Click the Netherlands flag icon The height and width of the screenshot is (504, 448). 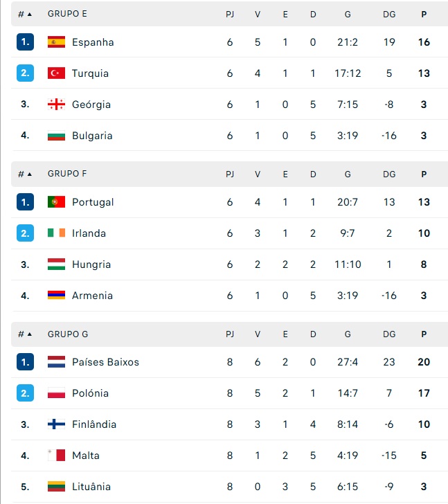(x=56, y=362)
